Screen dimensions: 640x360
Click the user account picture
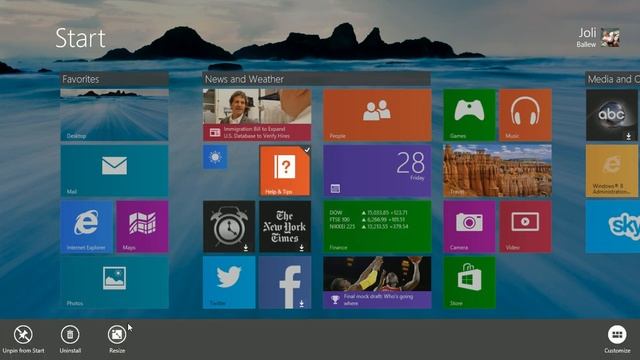tap(611, 38)
